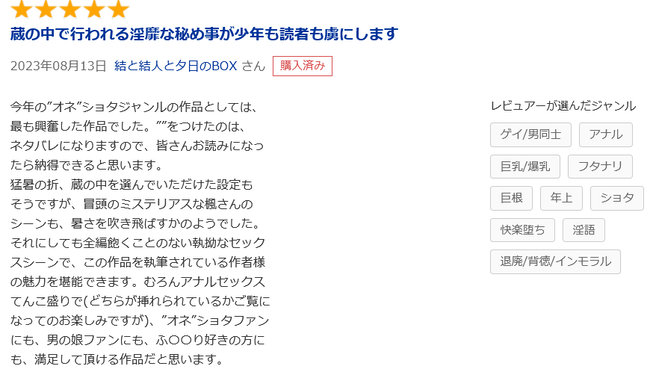Click the first line of review body text
The height and width of the screenshot is (372, 650).
click(x=133, y=107)
